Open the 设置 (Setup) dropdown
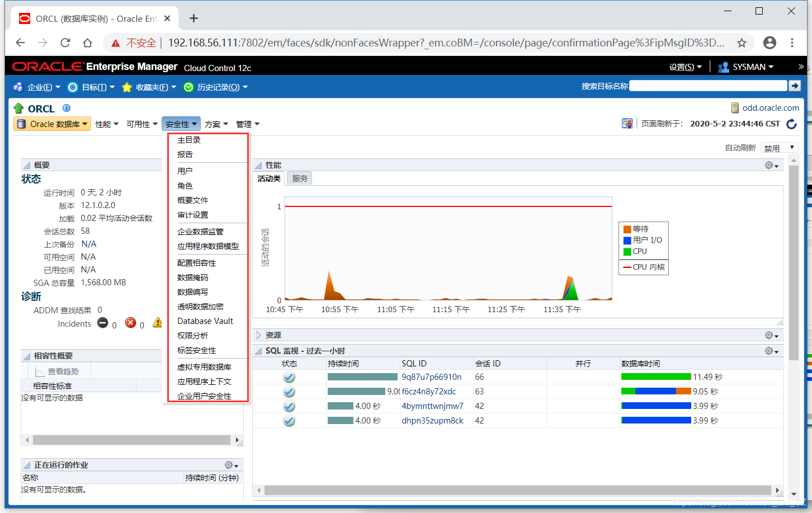Viewport: 812px width, 513px height. tap(685, 67)
